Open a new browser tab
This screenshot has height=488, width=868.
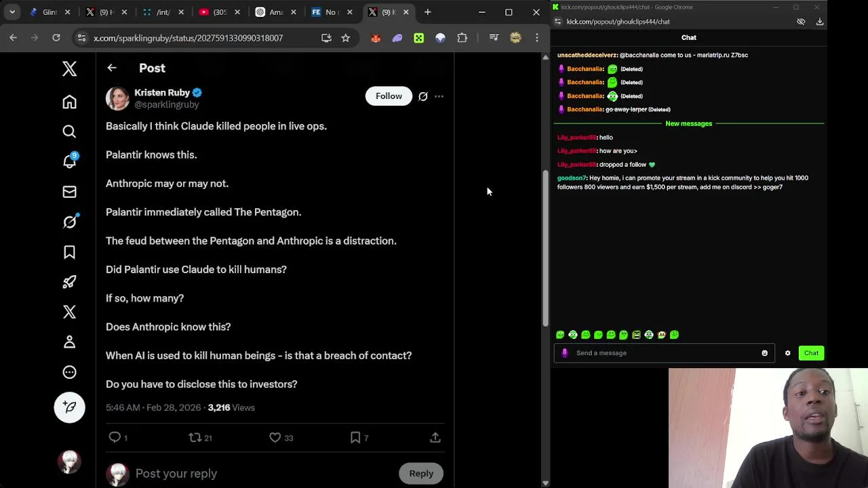coord(427,12)
